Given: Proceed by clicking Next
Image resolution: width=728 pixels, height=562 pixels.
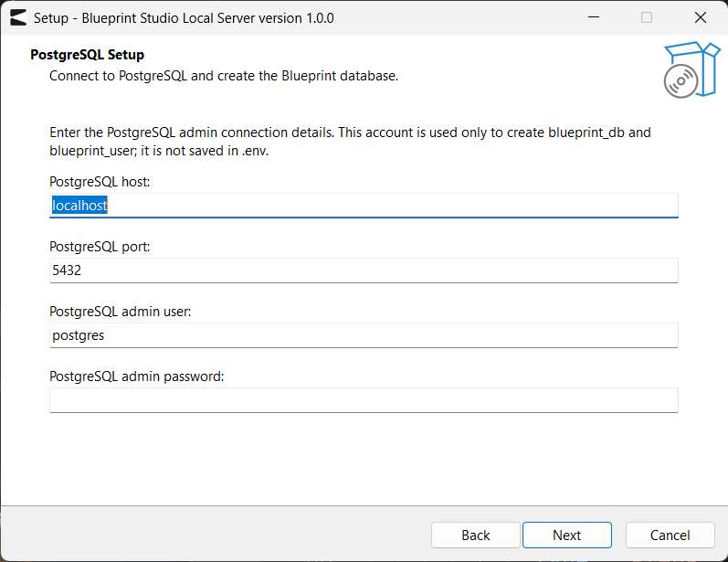Looking at the screenshot, I should tap(567, 535).
